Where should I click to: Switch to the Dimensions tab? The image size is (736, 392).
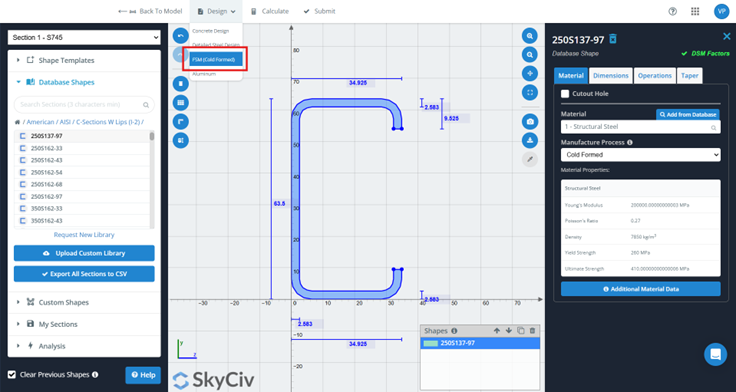pyautogui.click(x=610, y=76)
